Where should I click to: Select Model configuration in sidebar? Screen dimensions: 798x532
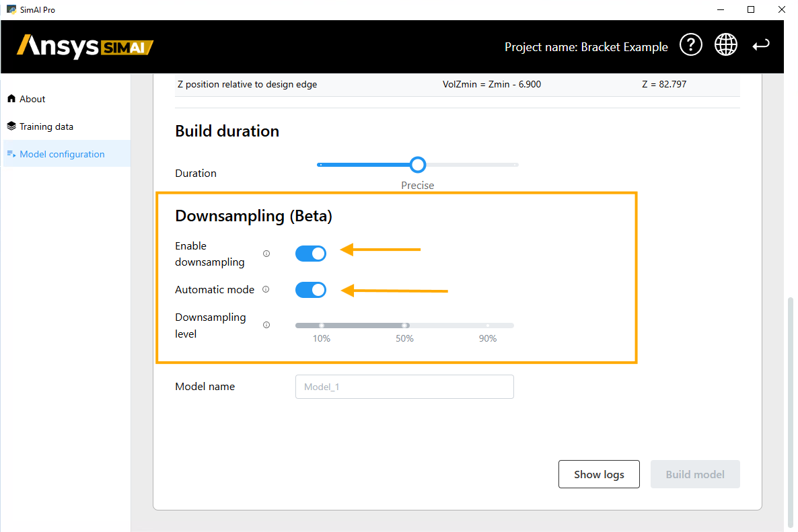(62, 154)
